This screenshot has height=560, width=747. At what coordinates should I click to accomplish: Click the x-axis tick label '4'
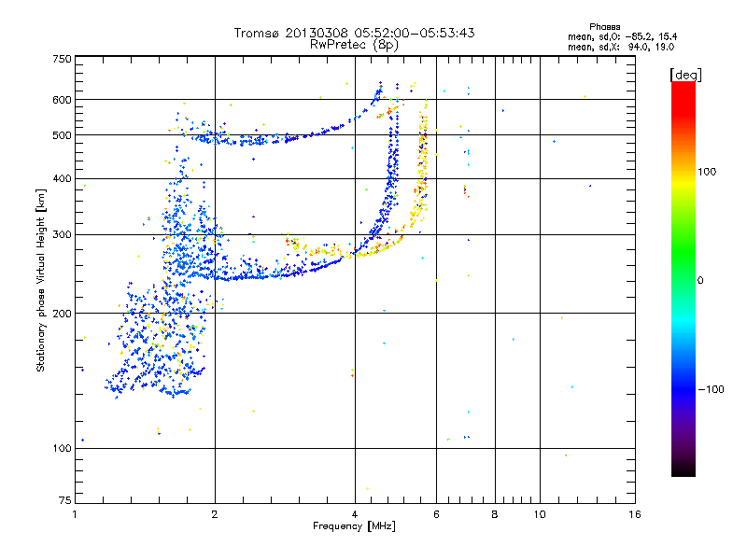pyautogui.click(x=355, y=514)
